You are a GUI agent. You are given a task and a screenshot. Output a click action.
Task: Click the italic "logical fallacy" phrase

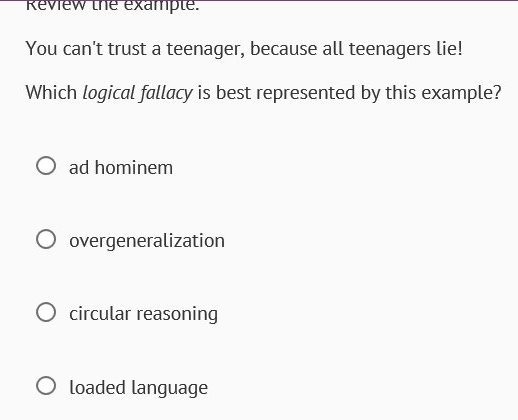pos(137,93)
